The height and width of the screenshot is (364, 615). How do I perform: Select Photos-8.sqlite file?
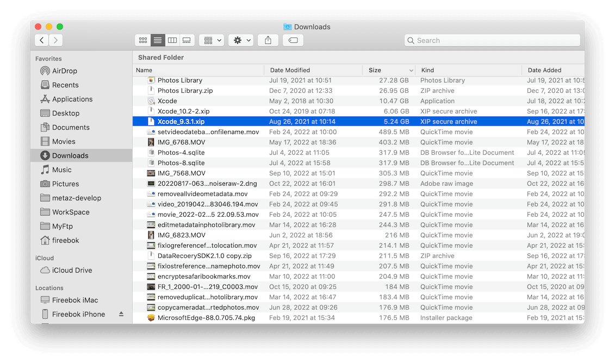point(358,163)
